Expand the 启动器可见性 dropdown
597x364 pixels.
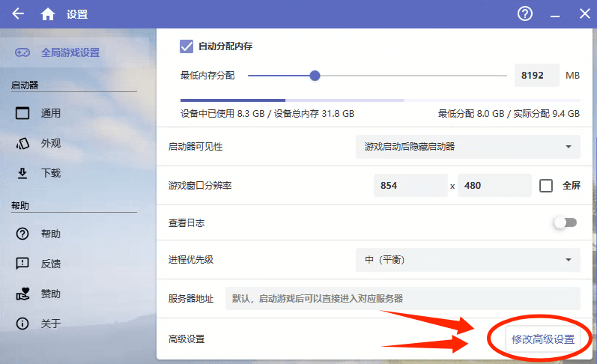coord(468,147)
